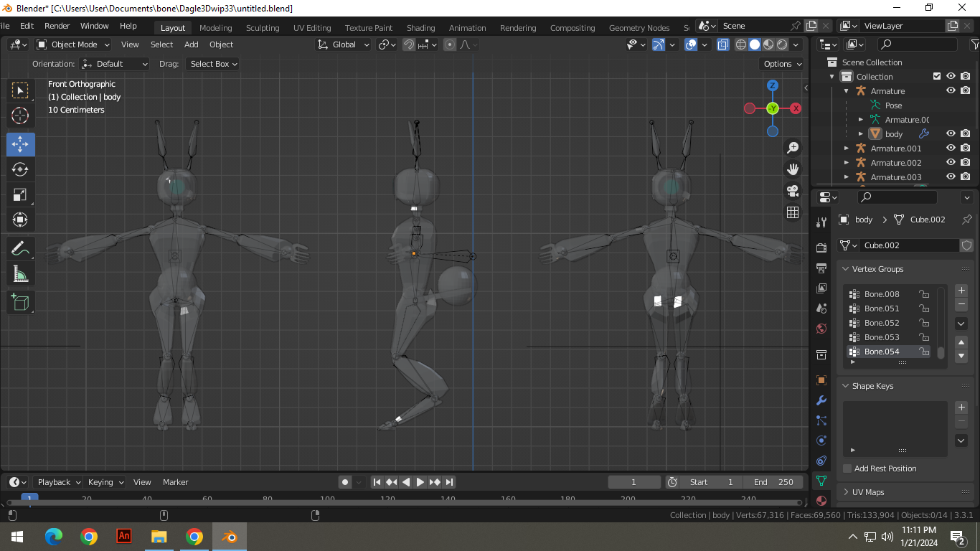
Task: Select the Annotate tool
Action: pos(20,248)
